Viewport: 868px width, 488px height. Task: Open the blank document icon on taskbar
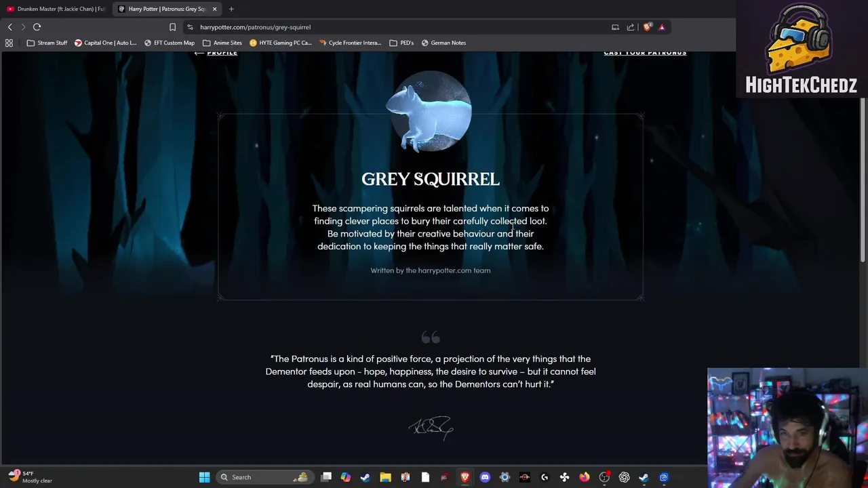pos(425,477)
